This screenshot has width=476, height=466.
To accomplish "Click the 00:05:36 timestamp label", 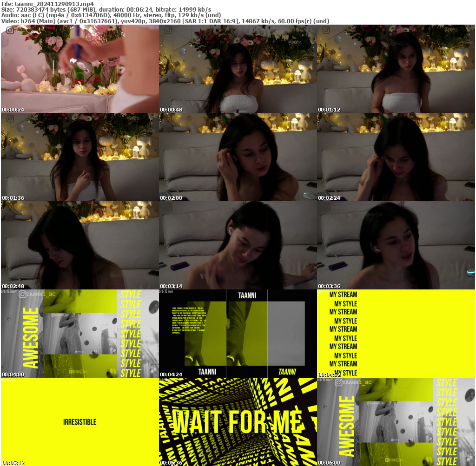I will 171,463.
